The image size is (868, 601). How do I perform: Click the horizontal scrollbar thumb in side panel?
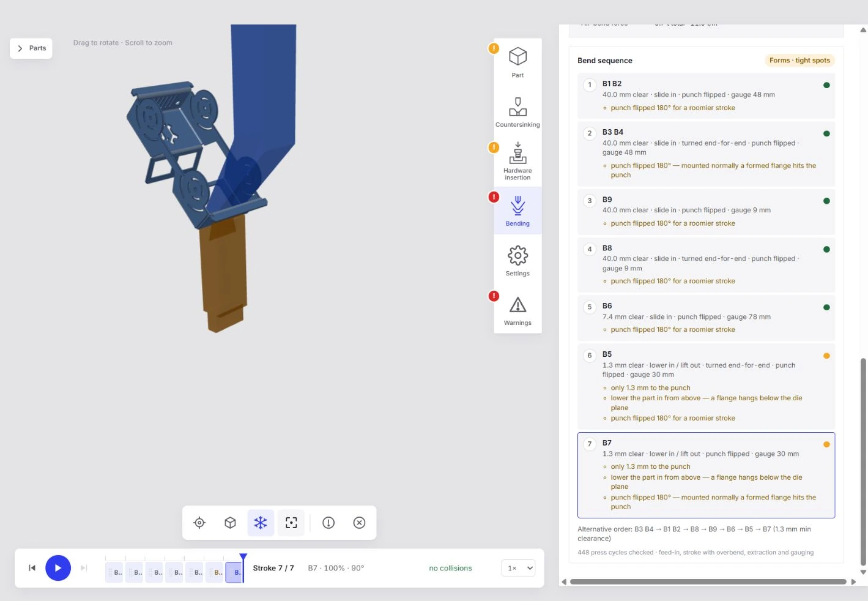point(708,581)
